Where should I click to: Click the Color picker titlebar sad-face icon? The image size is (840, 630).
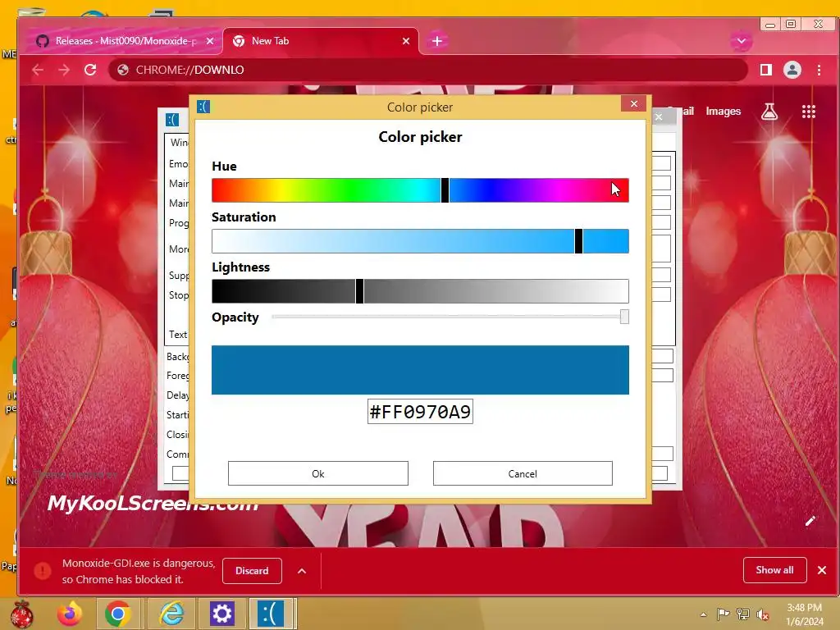203,107
